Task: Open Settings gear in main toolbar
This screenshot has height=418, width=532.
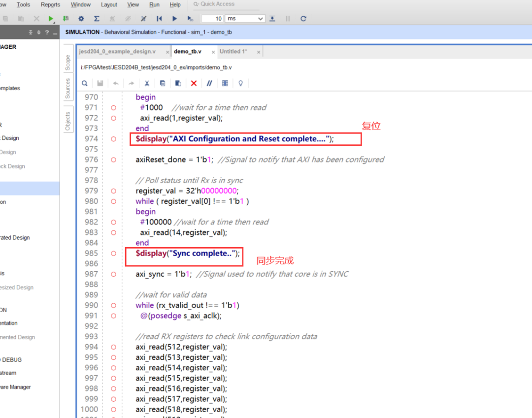Action: (x=81, y=19)
